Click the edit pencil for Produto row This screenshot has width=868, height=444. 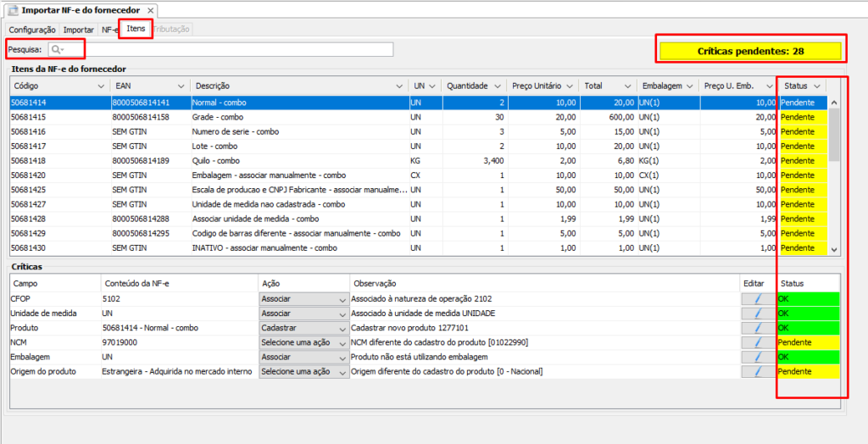758,328
